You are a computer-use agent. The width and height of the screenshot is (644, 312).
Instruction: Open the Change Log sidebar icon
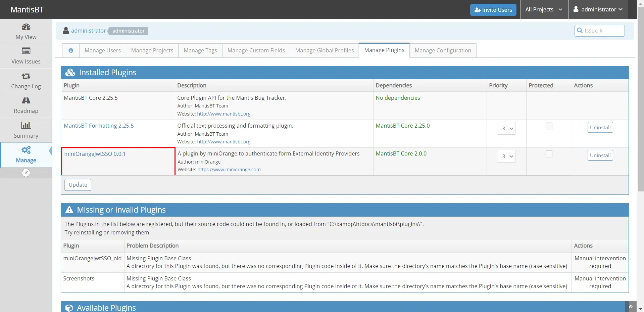26,76
